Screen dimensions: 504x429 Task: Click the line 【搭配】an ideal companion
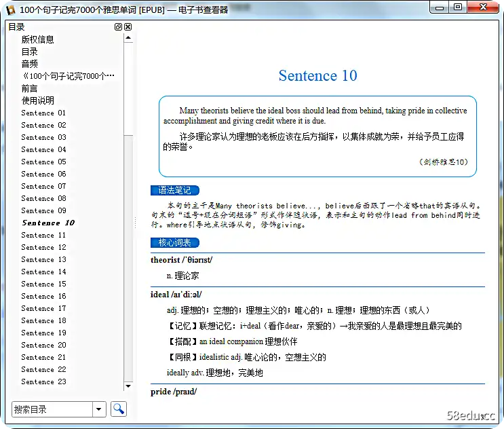232,341
